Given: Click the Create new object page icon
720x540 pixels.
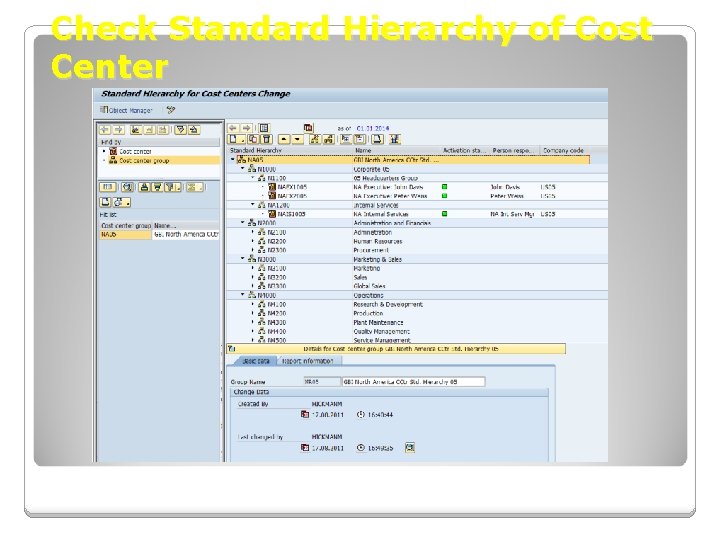Looking at the screenshot, I should pyautogui.click(x=235, y=140).
